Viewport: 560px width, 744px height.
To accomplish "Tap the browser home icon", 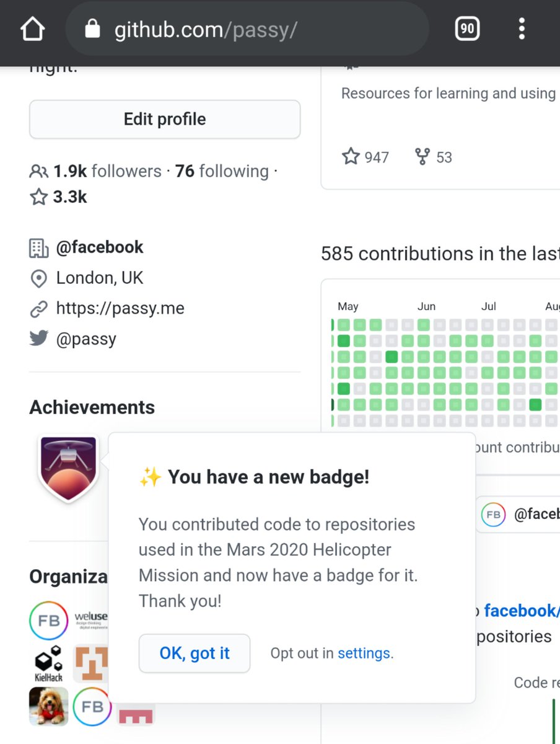I will click(33, 29).
